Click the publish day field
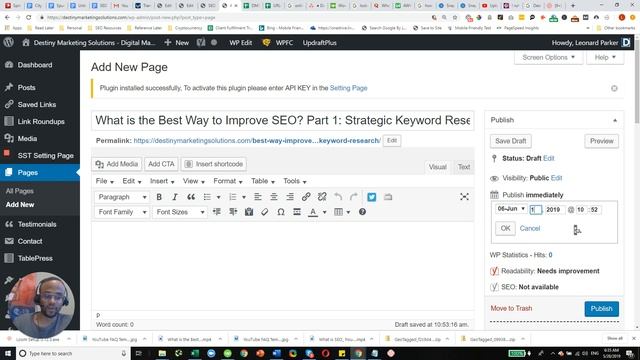This screenshot has height=360, width=640. click(536, 209)
